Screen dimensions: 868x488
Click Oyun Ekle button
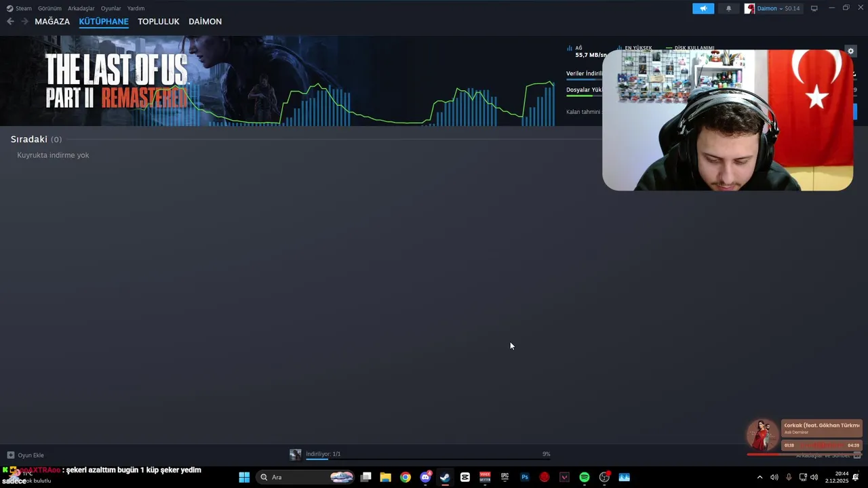(x=26, y=455)
